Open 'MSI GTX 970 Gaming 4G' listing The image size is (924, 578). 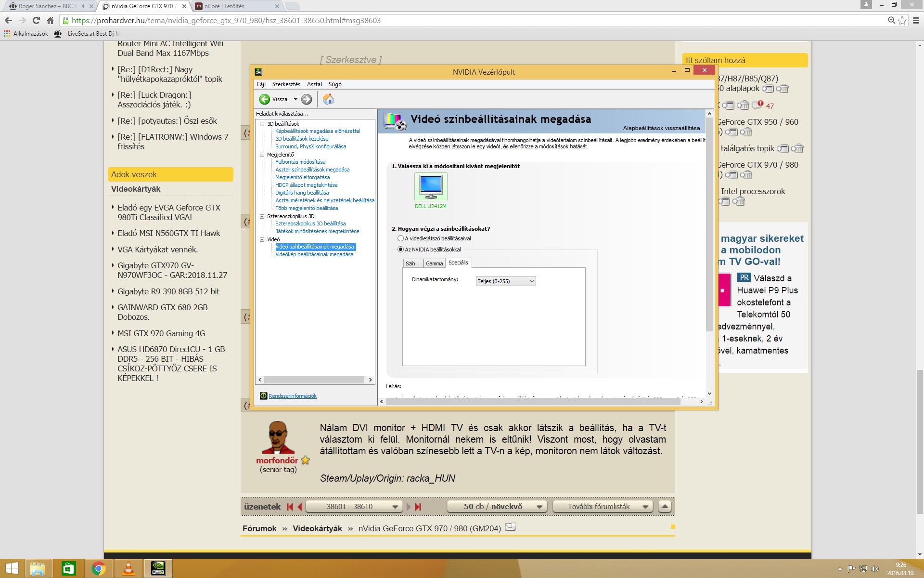click(161, 333)
